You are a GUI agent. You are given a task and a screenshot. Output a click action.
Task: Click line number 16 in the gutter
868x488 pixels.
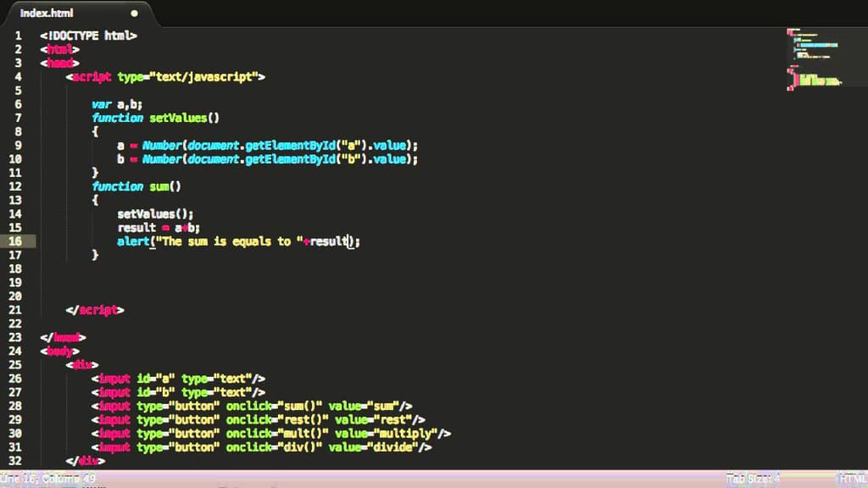click(15, 241)
